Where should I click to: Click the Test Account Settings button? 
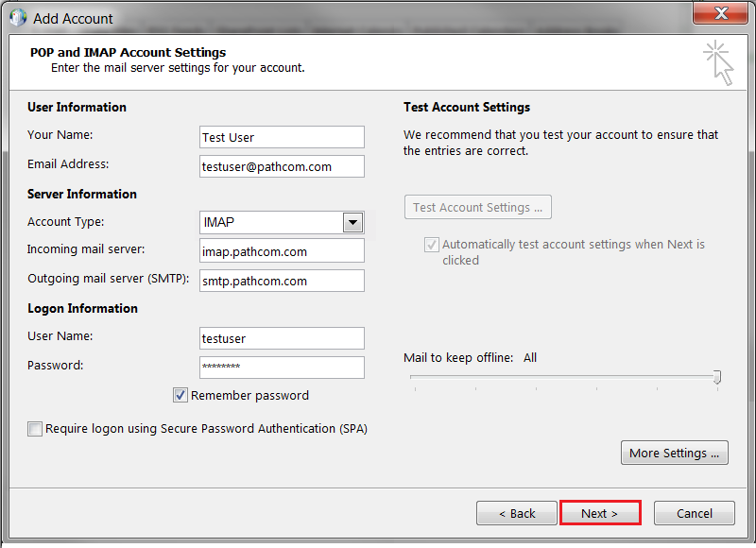[477, 207]
